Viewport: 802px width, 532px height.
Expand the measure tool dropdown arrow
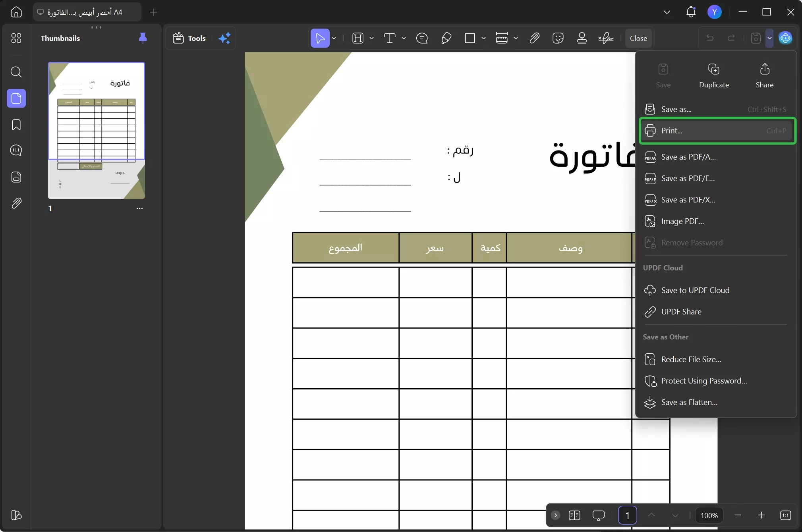point(516,38)
